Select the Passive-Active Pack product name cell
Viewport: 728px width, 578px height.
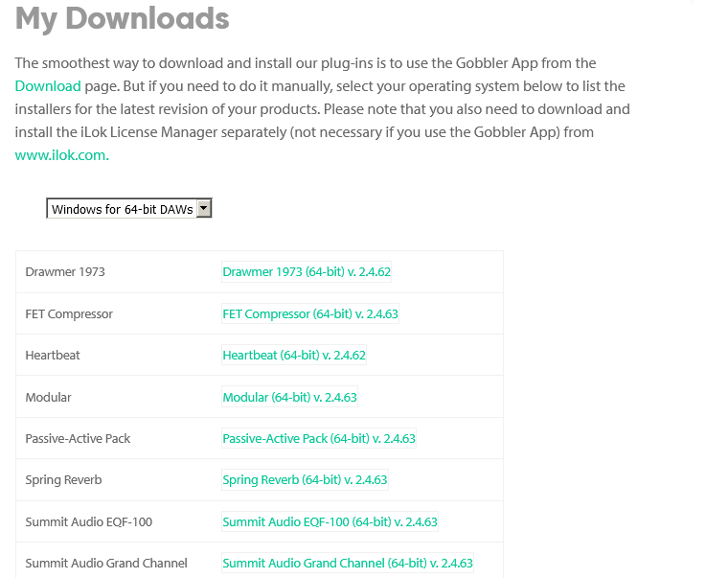click(x=78, y=439)
